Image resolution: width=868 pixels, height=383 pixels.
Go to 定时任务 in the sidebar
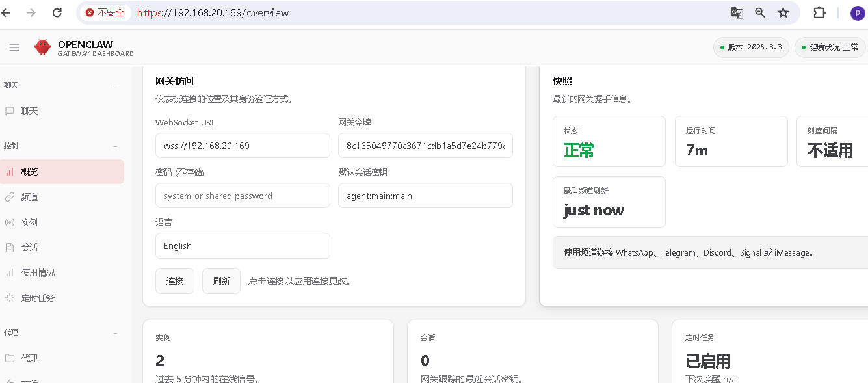click(x=38, y=298)
